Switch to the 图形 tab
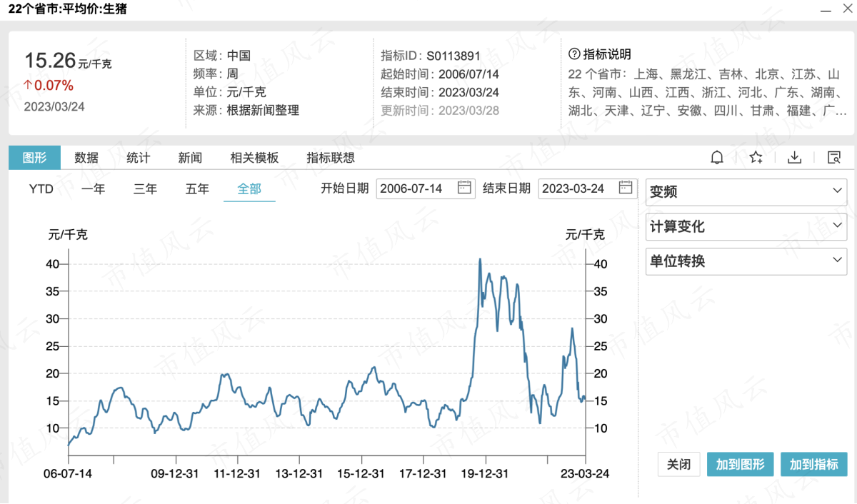 [34, 158]
